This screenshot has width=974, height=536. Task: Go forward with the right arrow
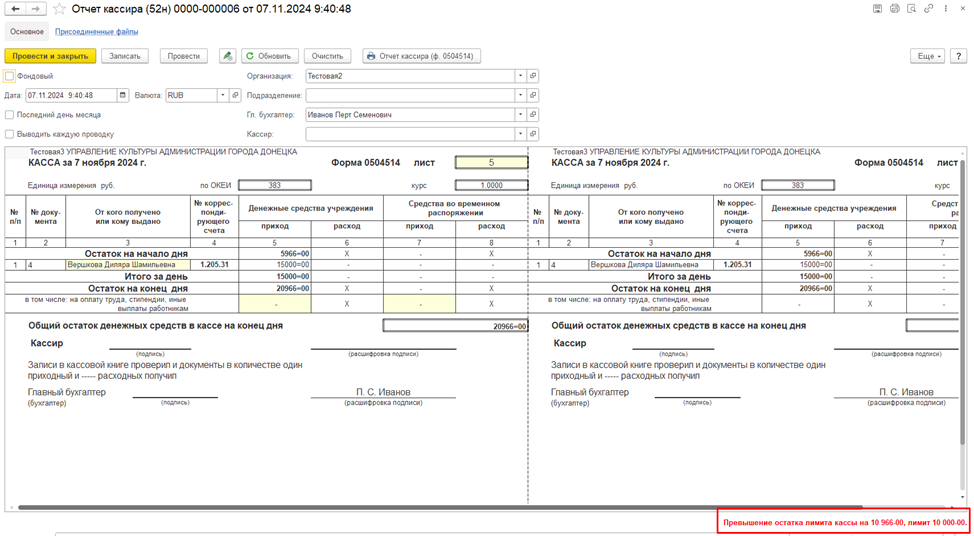[35, 9]
